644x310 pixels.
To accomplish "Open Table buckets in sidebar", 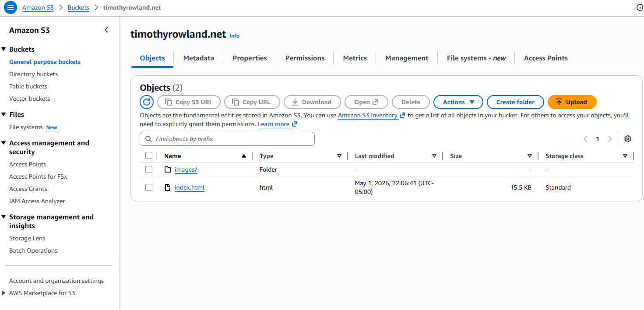I will click(x=28, y=86).
